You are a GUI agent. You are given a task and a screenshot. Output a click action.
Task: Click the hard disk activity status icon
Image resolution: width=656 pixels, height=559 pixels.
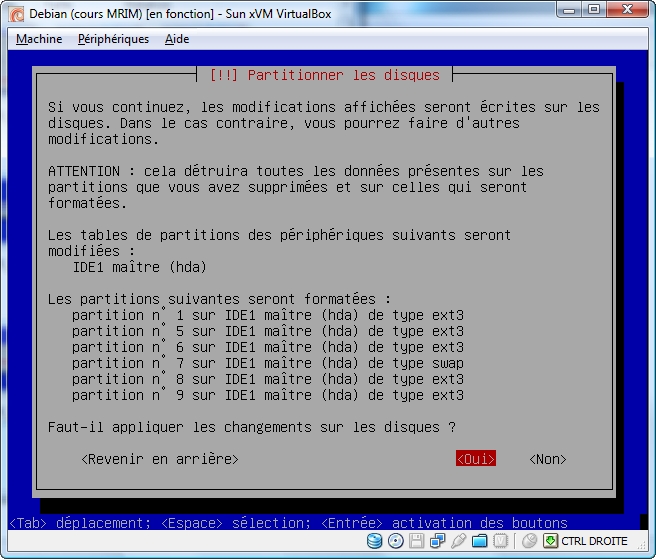click(374, 541)
